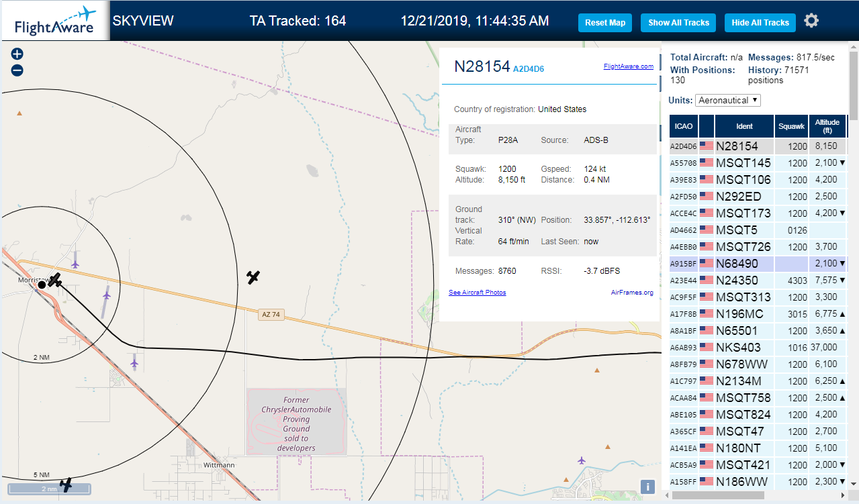Viewport: 859px width, 504px height.
Task: Sort table by Ident column
Action: click(x=745, y=126)
